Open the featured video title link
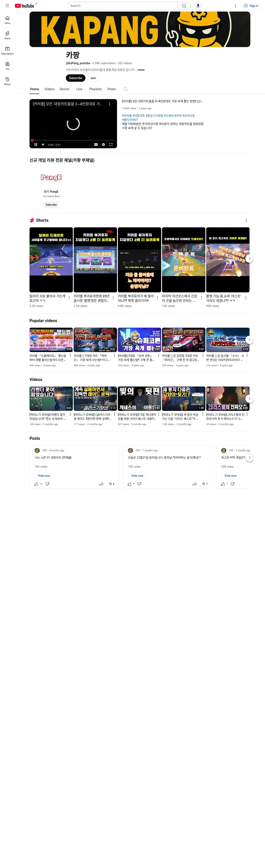 click(162, 101)
